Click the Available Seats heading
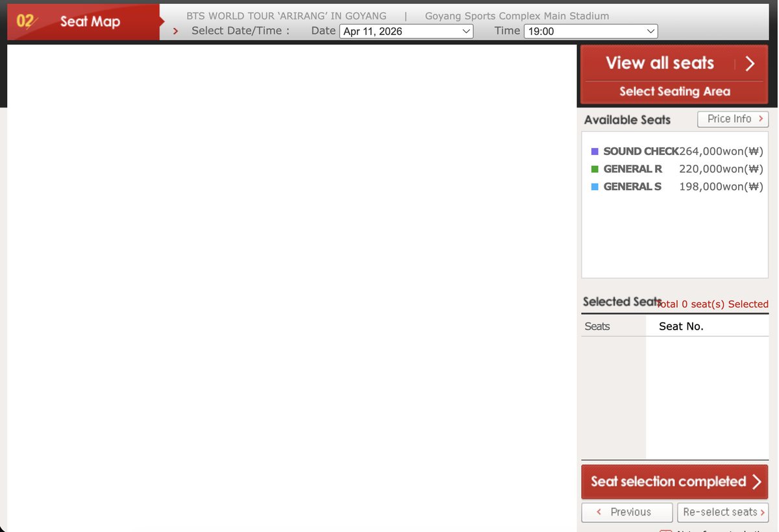Image resolution: width=779 pixels, height=532 pixels. click(x=627, y=120)
